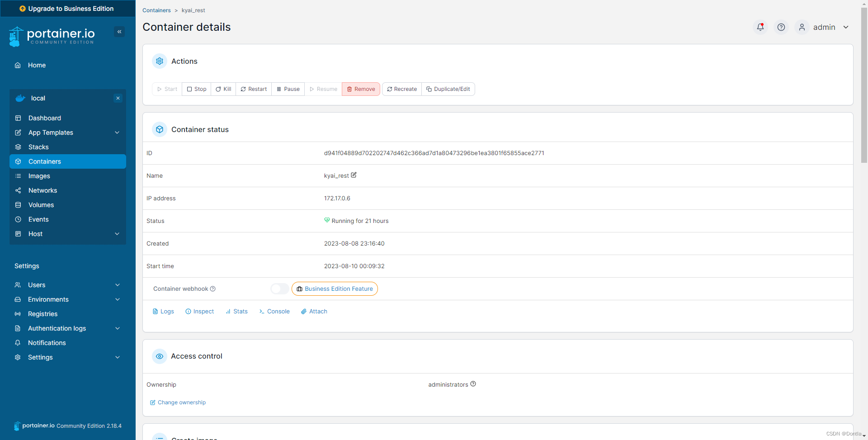Close the local environment with X
Screen dimensions: 868x440
(118, 98)
